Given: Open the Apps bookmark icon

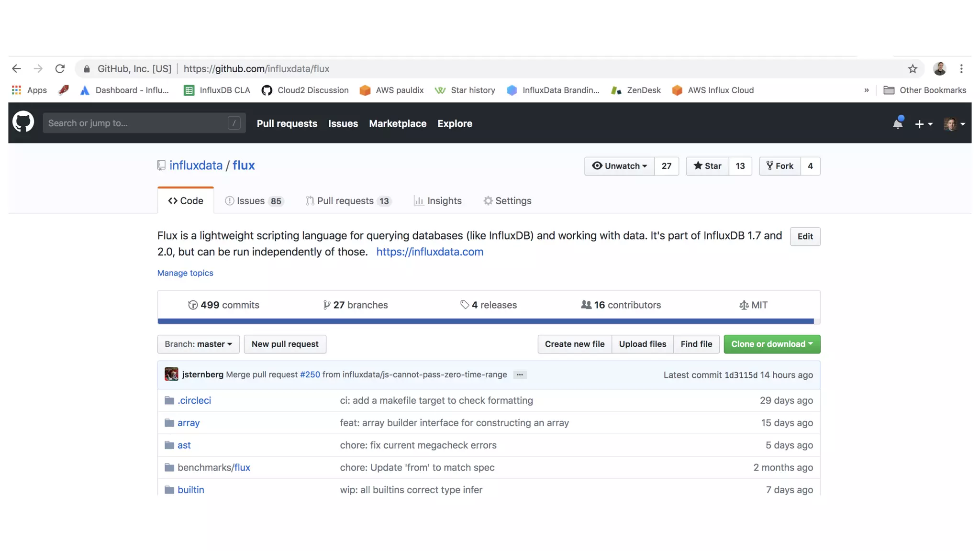Looking at the screenshot, I should [x=17, y=90].
